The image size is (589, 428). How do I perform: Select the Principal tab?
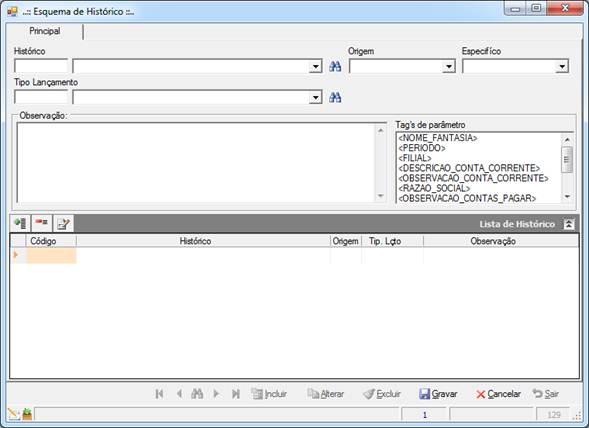click(45, 31)
